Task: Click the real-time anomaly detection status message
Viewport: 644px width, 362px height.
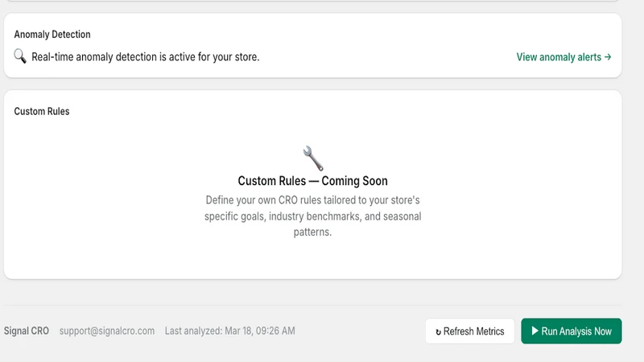Action: point(146,56)
